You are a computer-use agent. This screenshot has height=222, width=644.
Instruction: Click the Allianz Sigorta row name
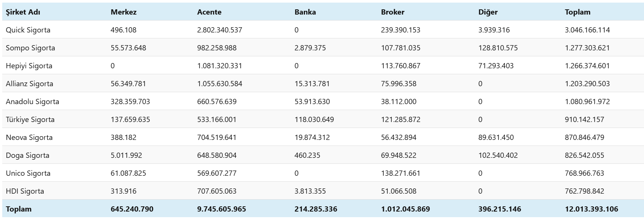coord(30,84)
